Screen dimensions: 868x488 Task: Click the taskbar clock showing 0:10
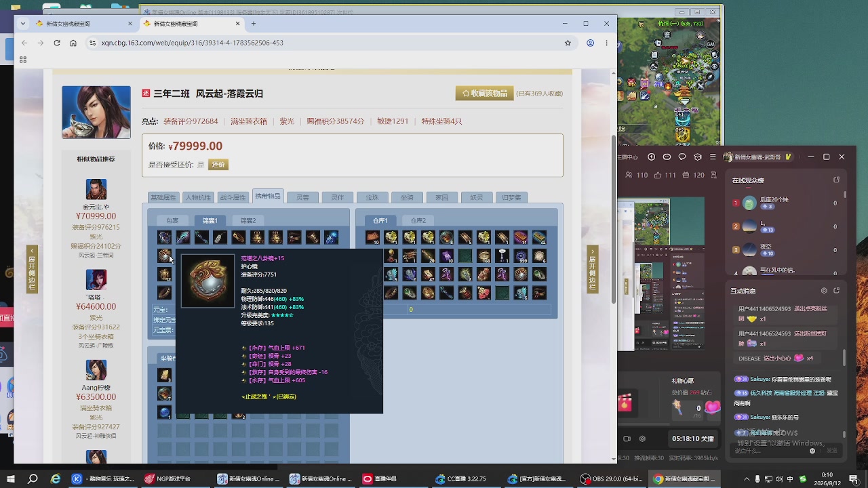828,479
